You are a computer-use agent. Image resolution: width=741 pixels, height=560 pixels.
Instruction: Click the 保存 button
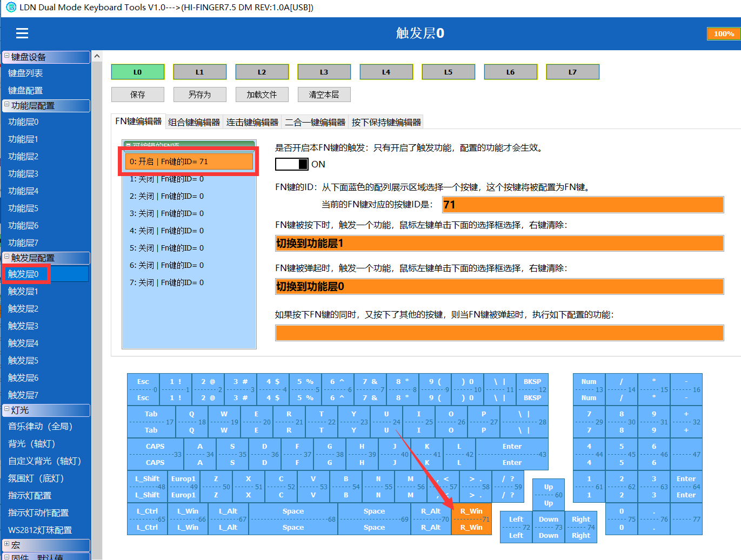(138, 95)
